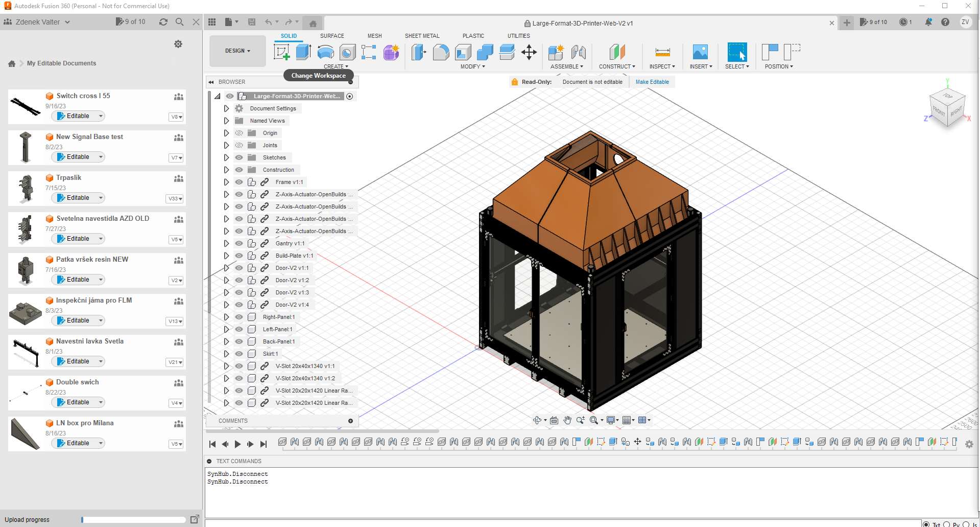
Task: Open the DESIGN workspace dropdown
Action: 237,51
